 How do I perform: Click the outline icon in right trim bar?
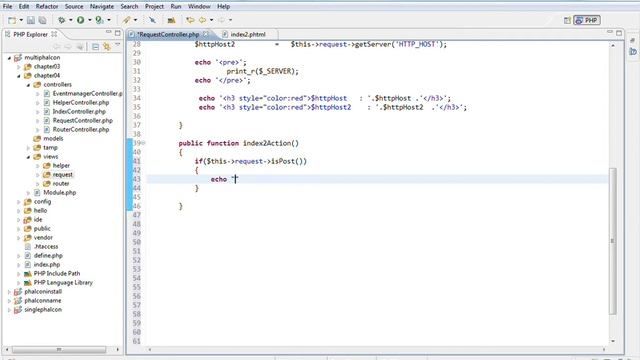point(633,51)
